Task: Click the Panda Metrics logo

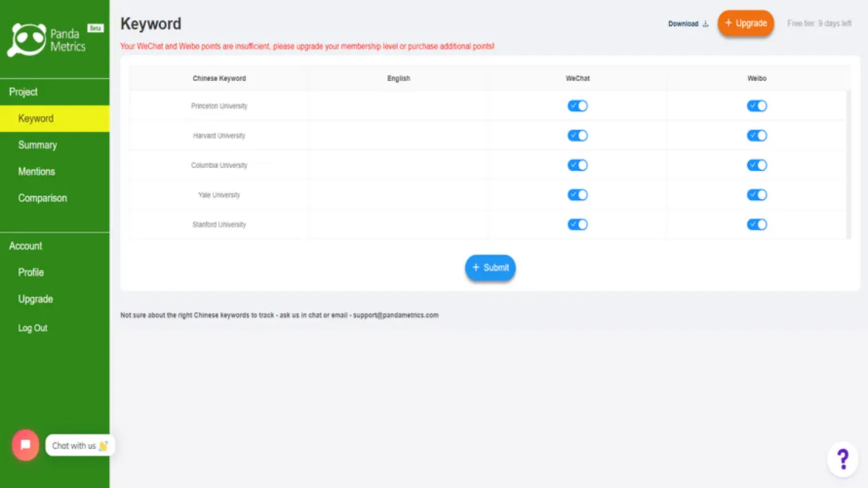Action: (47, 40)
